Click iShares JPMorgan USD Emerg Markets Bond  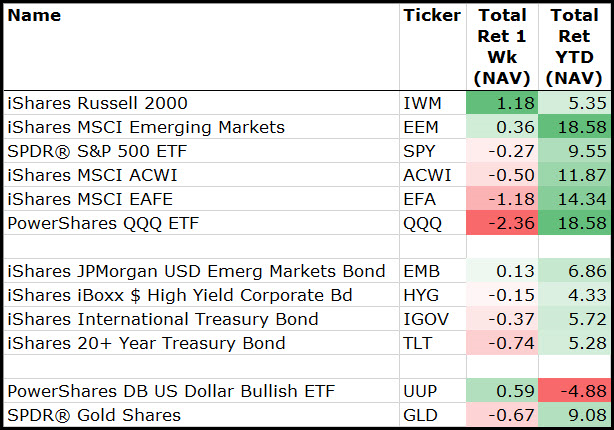click(196, 271)
